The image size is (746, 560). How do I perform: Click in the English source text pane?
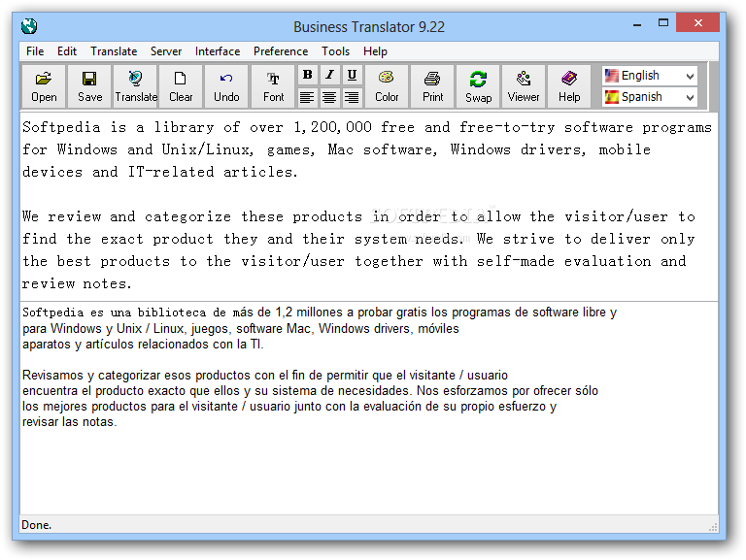[369, 207]
